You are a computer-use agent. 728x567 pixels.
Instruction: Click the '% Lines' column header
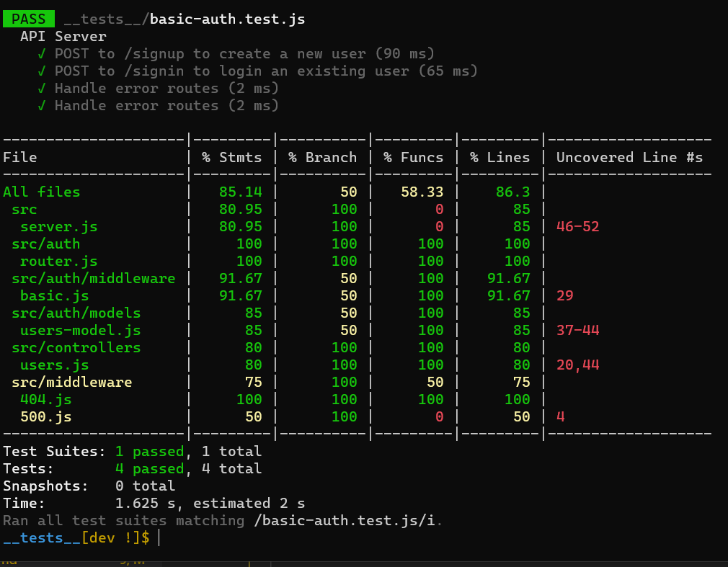(x=500, y=157)
